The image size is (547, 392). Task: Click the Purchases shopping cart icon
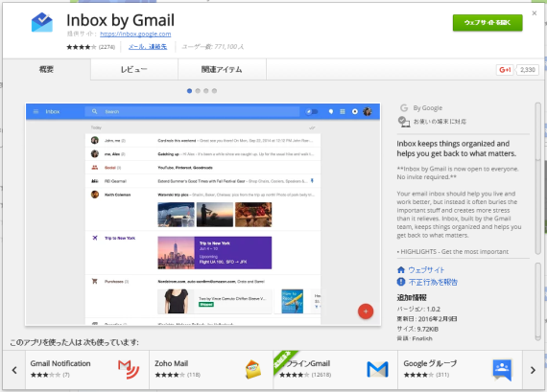click(x=95, y=281)
